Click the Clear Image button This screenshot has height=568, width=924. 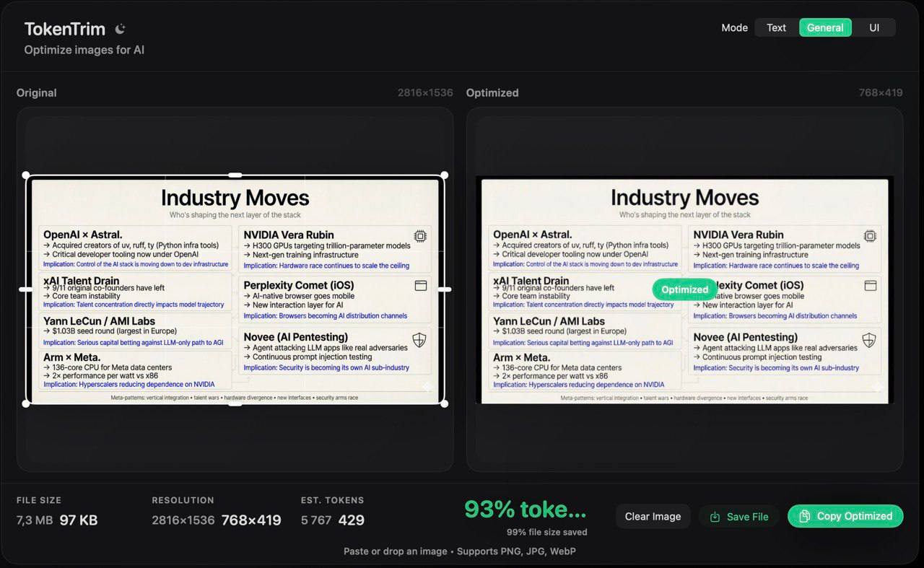653,516
